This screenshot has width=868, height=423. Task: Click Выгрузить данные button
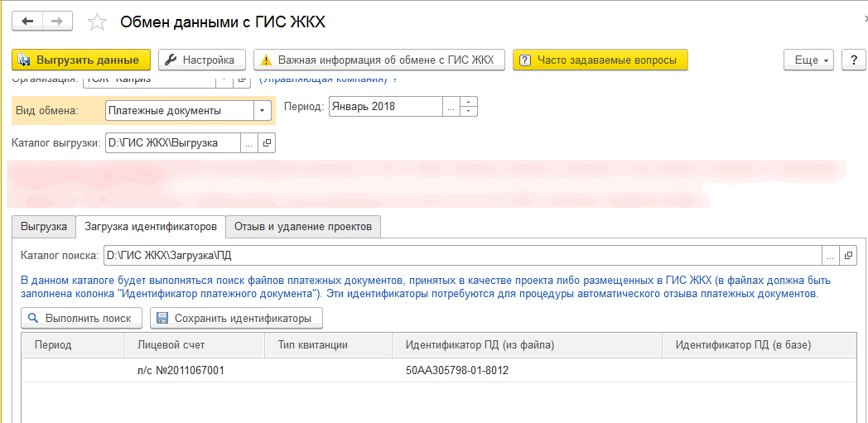pos(81,60)
